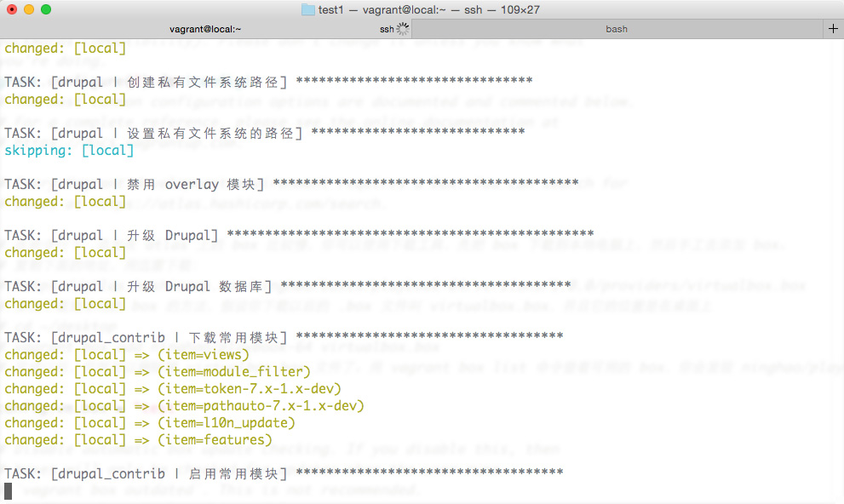
Task: Click the 'changed: [local] => (item=views)' line
Action: tap(127, 354)
